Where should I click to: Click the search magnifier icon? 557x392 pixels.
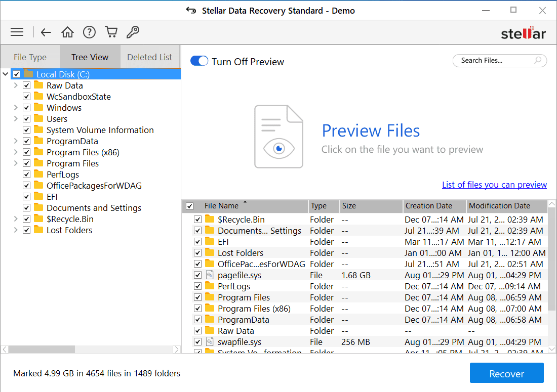tap(538, 60)
